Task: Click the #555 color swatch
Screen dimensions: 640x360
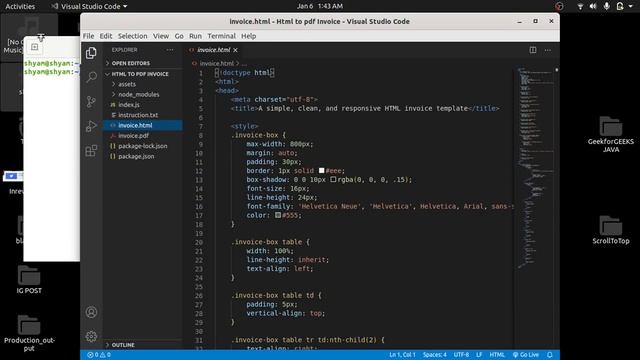Action: [x=278, y=215]
